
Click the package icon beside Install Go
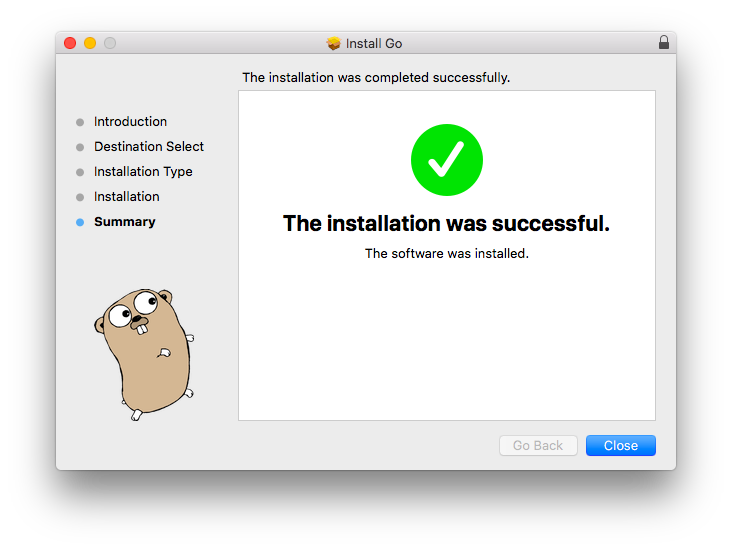[333, 43]
